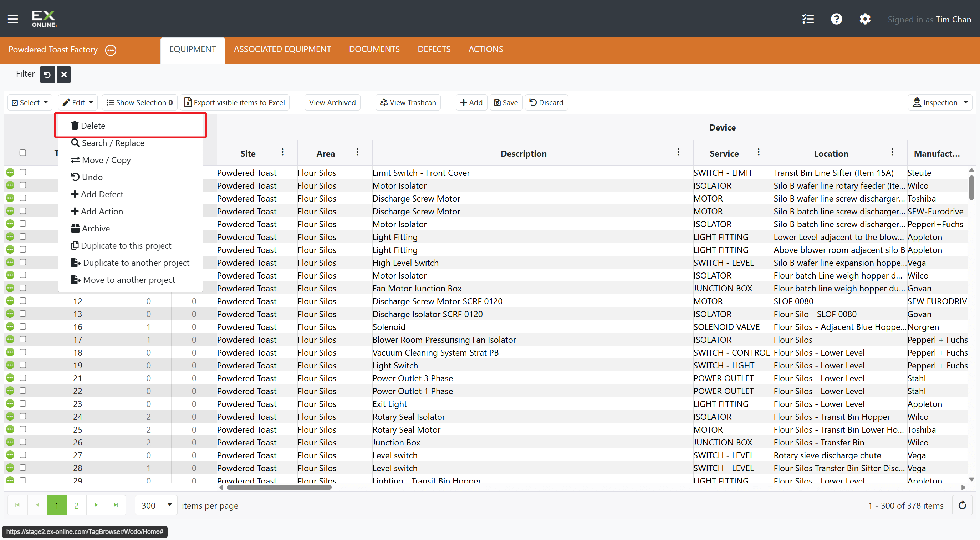
Task: Choose Delete from the Edit menu
Action: [131, 126]
